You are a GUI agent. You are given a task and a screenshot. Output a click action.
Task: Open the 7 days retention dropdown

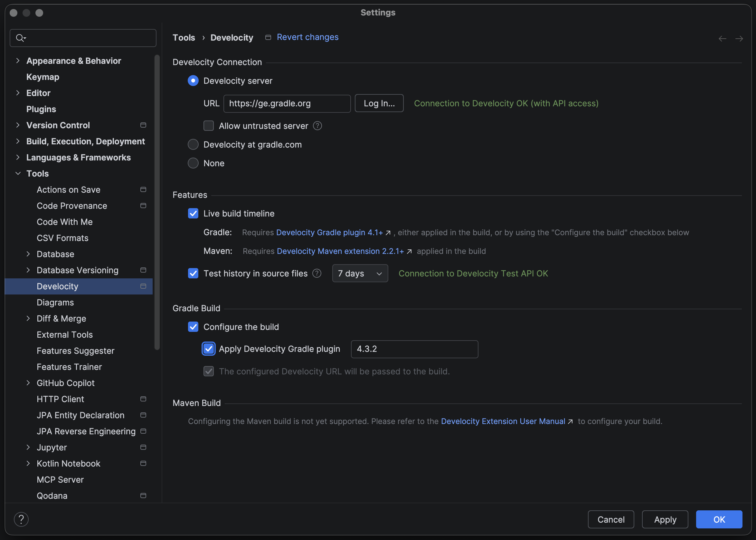click(x=360, y=273)
